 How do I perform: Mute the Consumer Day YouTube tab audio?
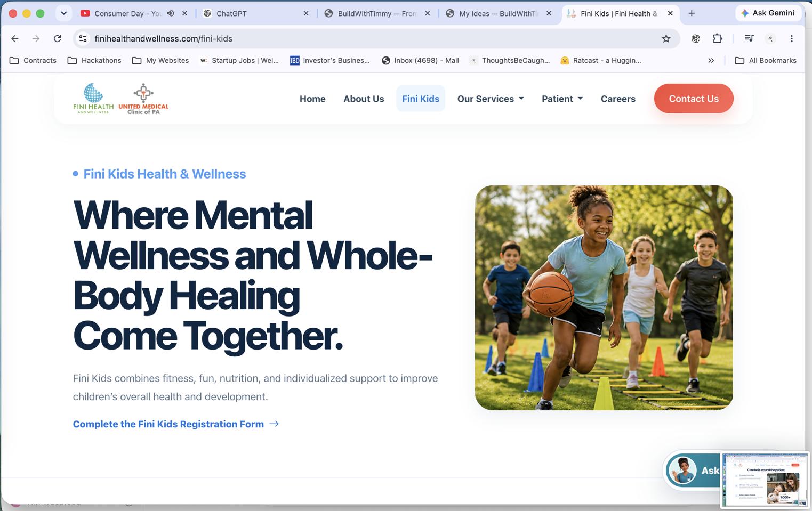(x=171, y=13)
